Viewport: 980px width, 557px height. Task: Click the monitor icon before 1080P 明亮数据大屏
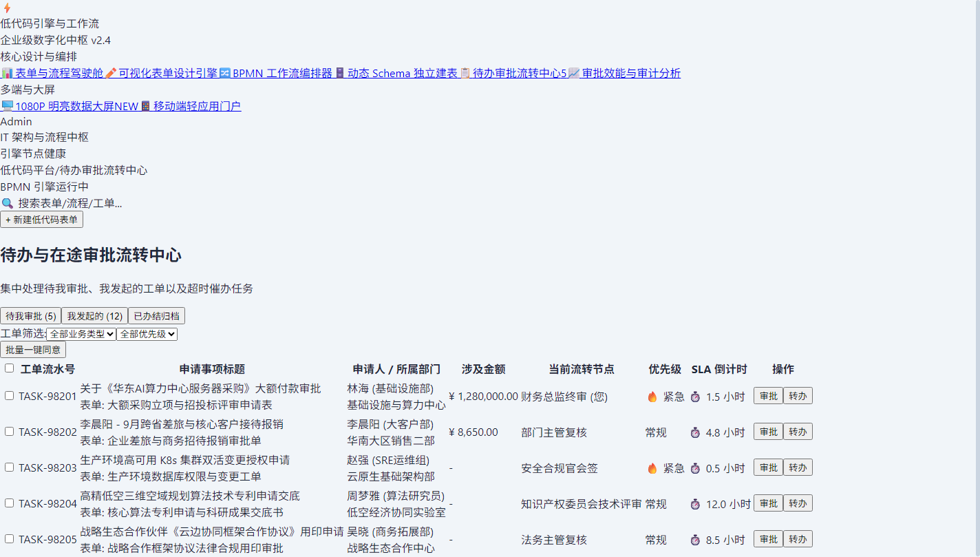click(x=7, y=106)
